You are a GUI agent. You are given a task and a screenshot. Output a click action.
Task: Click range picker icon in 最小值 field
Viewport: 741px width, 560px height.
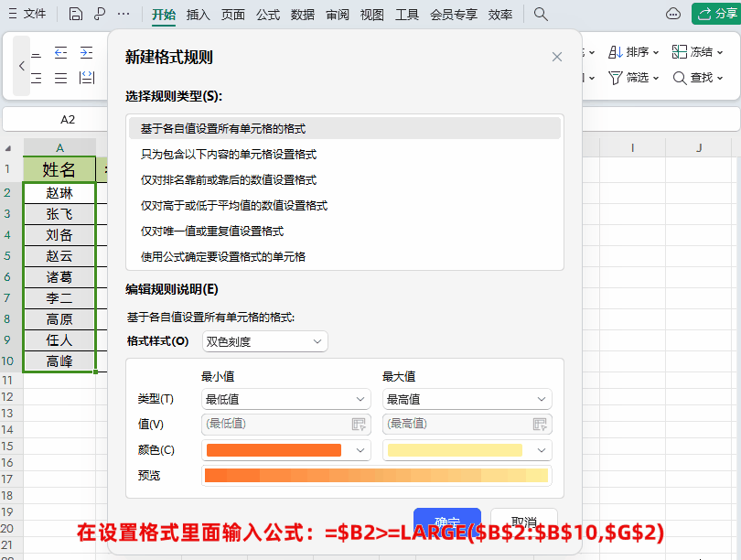pos(359,424)
